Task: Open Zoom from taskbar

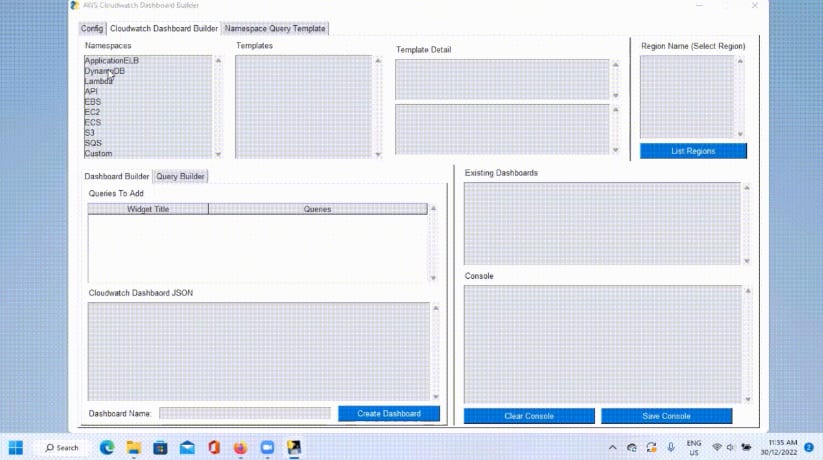Action: click(267, 447)
